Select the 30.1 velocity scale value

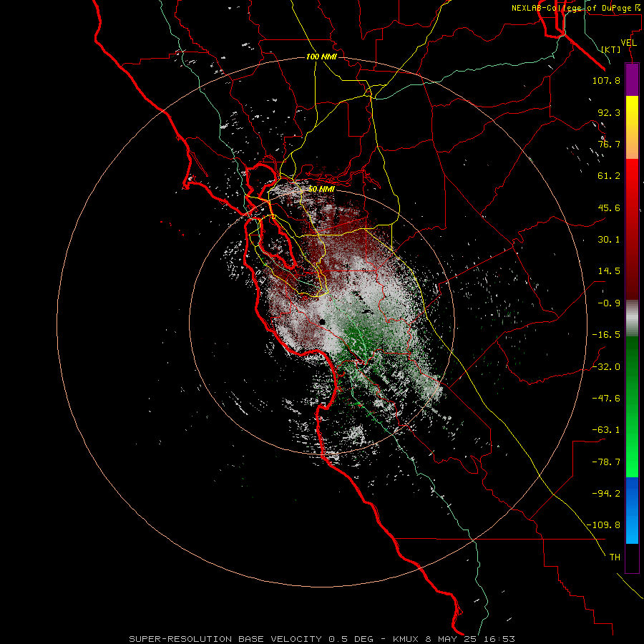point(609,240)
